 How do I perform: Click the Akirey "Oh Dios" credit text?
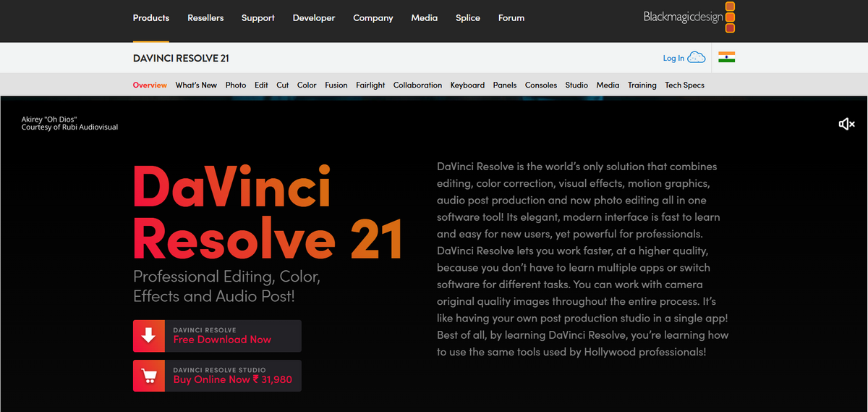(49, 119)
